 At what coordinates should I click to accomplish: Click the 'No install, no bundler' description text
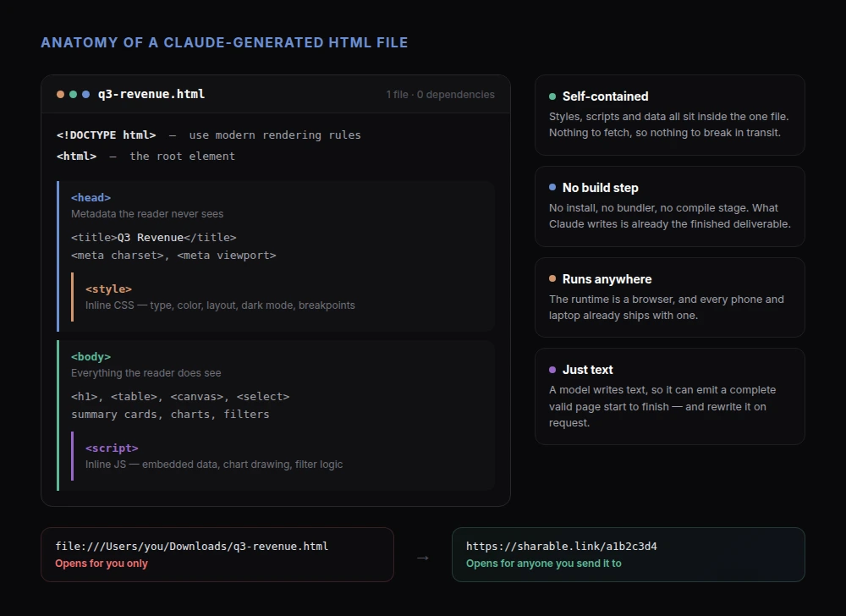tap(670, 216)
